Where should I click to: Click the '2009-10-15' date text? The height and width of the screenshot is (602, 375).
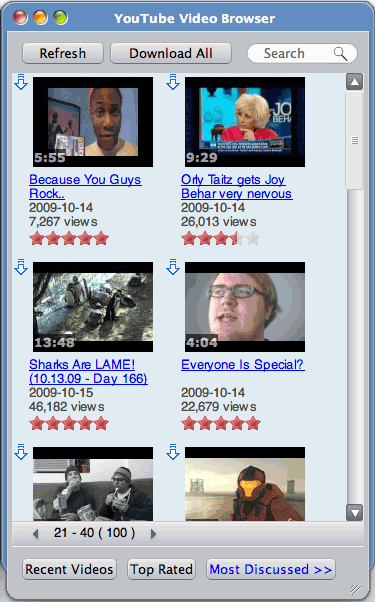(61, 393)
